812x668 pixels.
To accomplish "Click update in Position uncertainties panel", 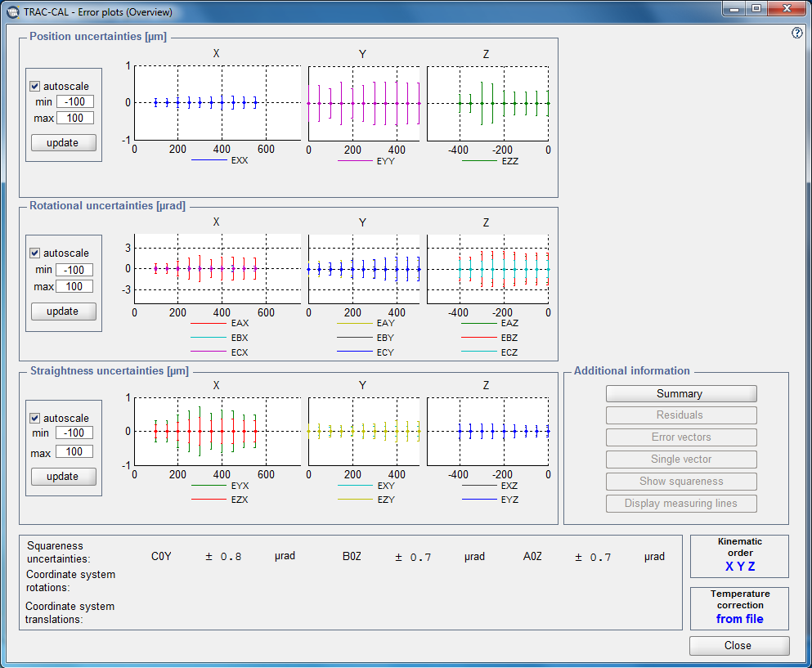I will click(64, 143).
